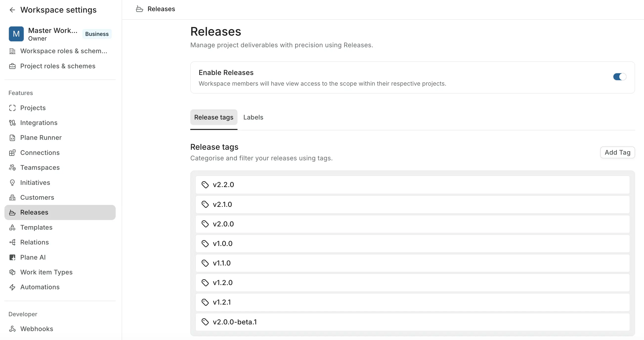Open the Teamspaces settings
Viewport: 644px width, 340px height.
[x=60, y=168]
